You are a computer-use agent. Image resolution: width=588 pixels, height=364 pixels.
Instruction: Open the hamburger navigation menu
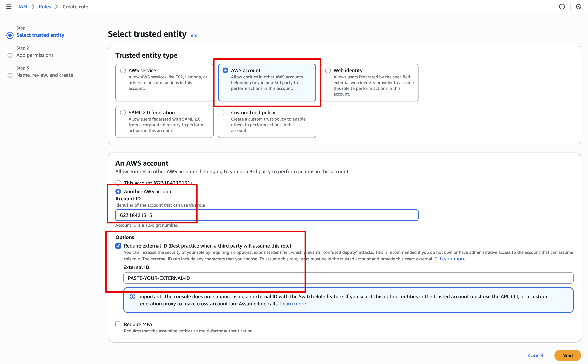click(9, 6)
